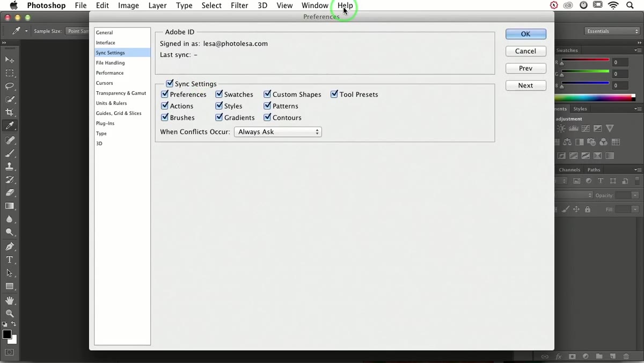Toggle the Styles sync checkbox
Screen dimensions: 644x363
(219, 106)
